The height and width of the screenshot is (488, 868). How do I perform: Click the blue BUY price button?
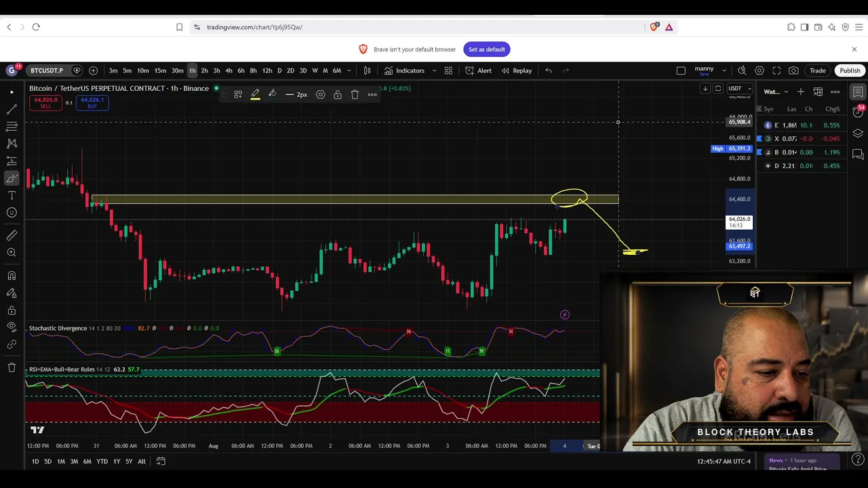(x=92, y=102)
